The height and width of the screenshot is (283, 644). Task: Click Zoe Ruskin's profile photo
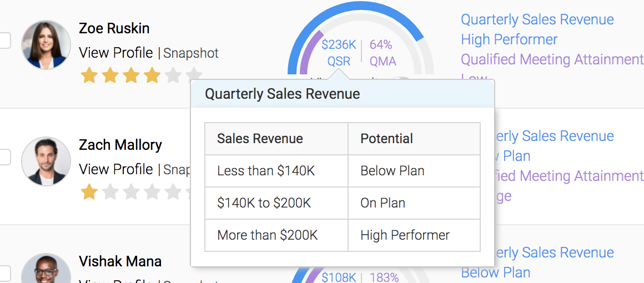[46, 45]
